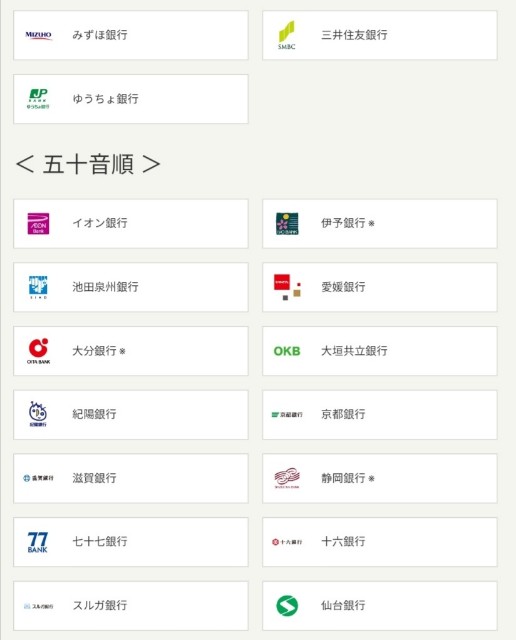Click the green SMBC logo
The height and width of the screenshot is (640, 516).
[x=287, y=35]
